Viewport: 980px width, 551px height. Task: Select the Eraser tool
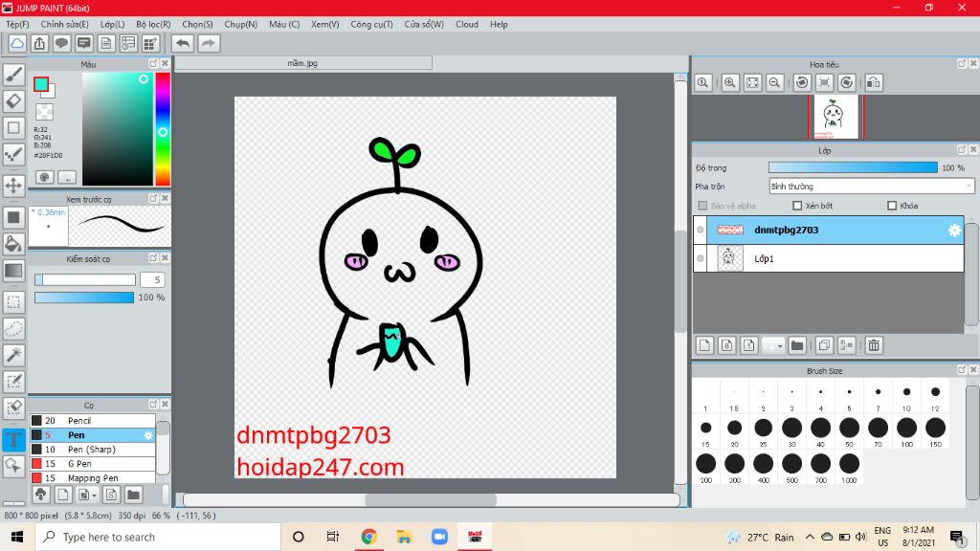(x=13, y=101)
